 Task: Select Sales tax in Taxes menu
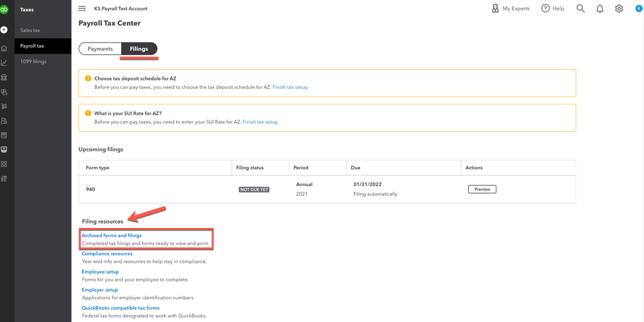click(x=43, y=30)
